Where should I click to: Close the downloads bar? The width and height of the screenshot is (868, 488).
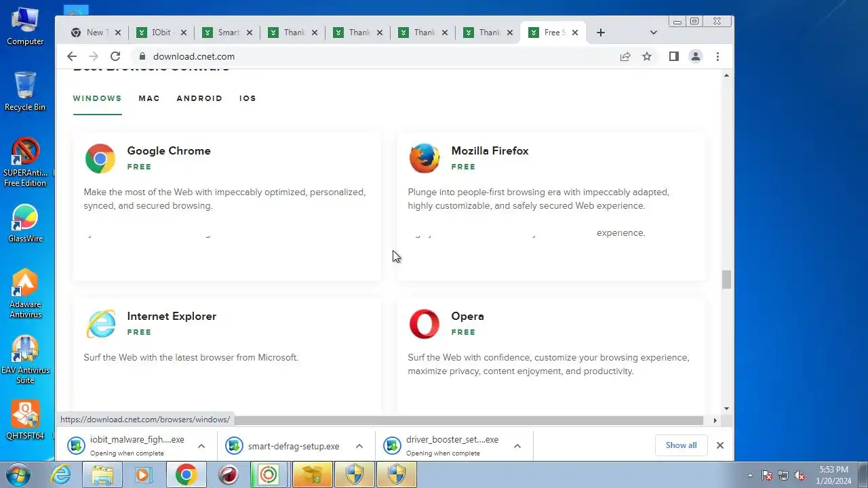(720, 445)
